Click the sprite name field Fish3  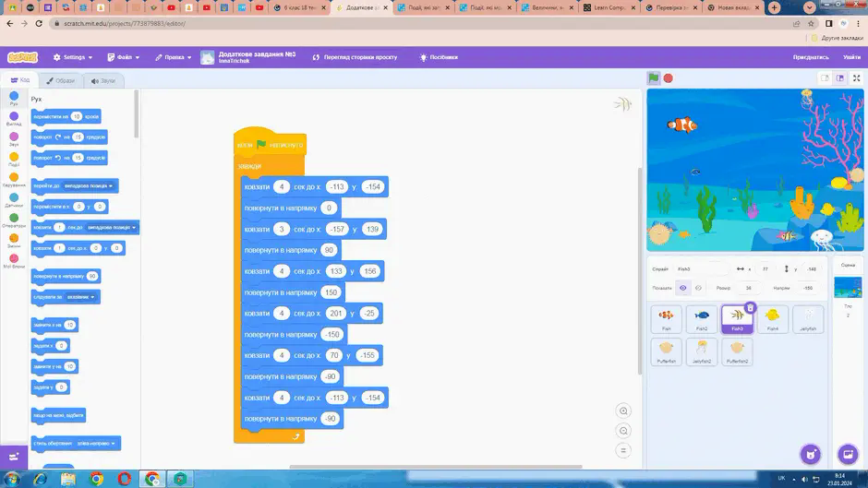(702, 268)
